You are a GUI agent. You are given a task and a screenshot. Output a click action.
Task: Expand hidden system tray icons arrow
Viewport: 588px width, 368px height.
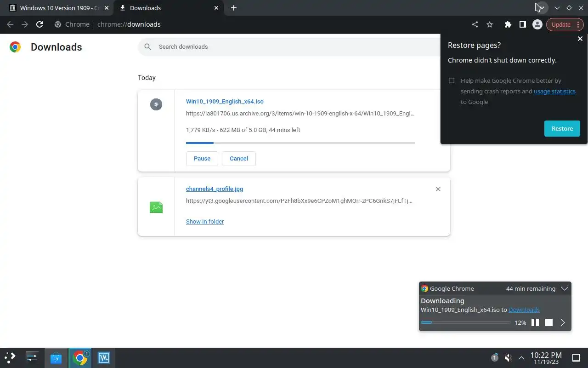click(x=521, y=357)
